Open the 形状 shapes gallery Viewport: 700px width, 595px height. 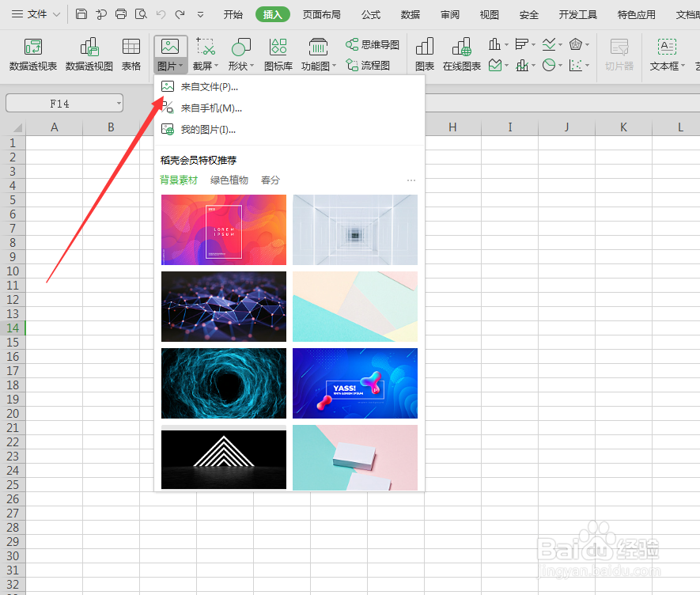(240, 55)
